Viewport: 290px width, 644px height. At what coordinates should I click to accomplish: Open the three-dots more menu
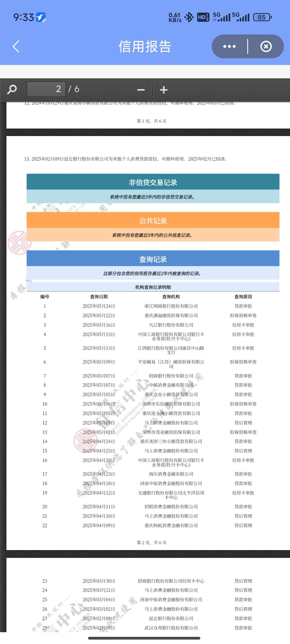[x=229, y=46]
